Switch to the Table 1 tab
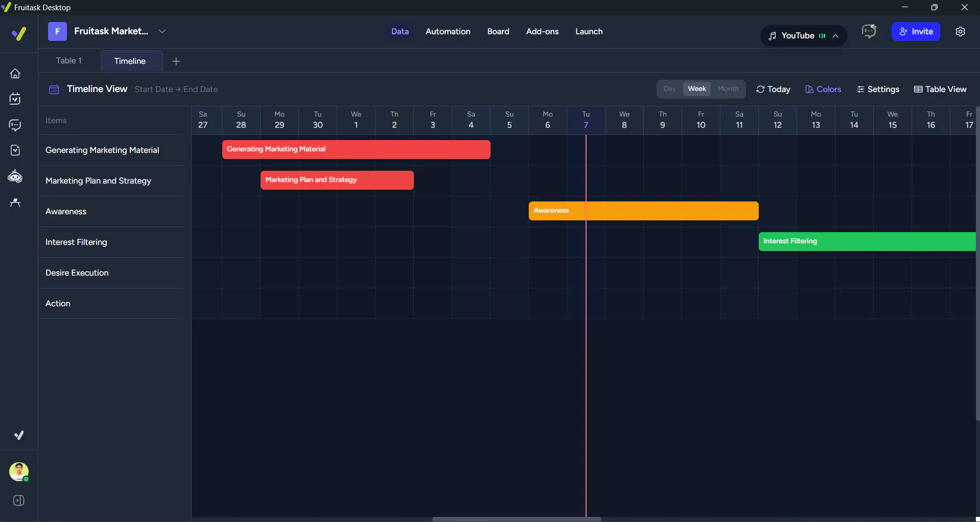 [69, 61]
